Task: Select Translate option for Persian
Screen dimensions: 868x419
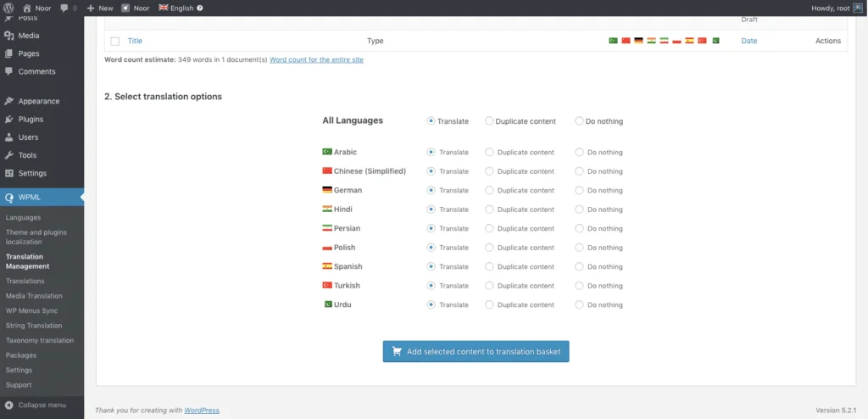Action: pos(431,228)
